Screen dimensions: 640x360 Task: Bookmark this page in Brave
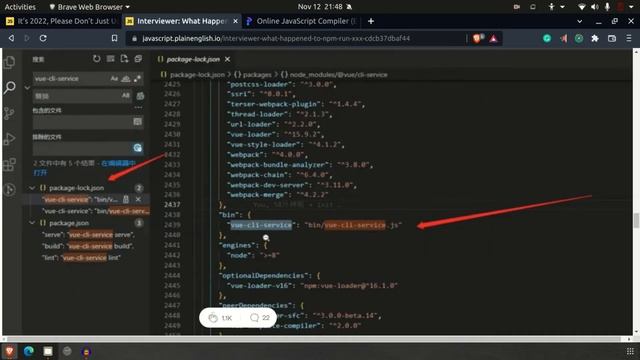pos(114,38)
